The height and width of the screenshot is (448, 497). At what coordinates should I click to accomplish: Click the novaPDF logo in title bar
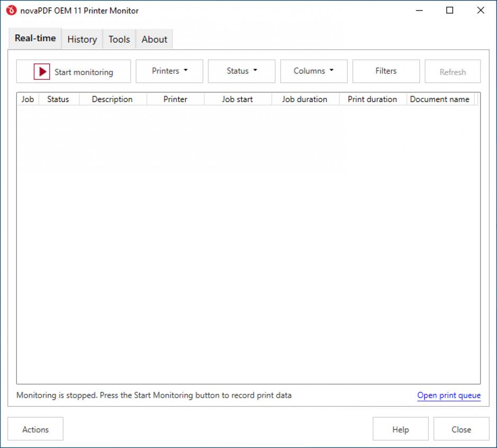point(11,11)
